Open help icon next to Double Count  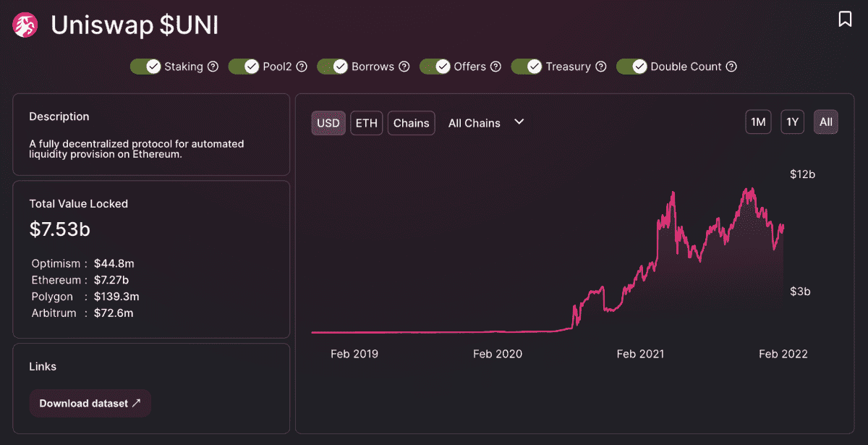(731, 67)
